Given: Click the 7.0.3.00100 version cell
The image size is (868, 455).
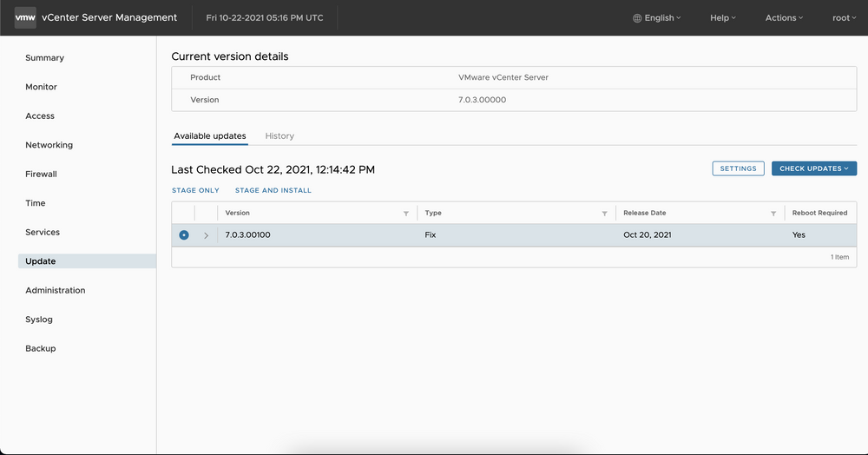Looking at the screenshot, I should click(x=247, y=235).
